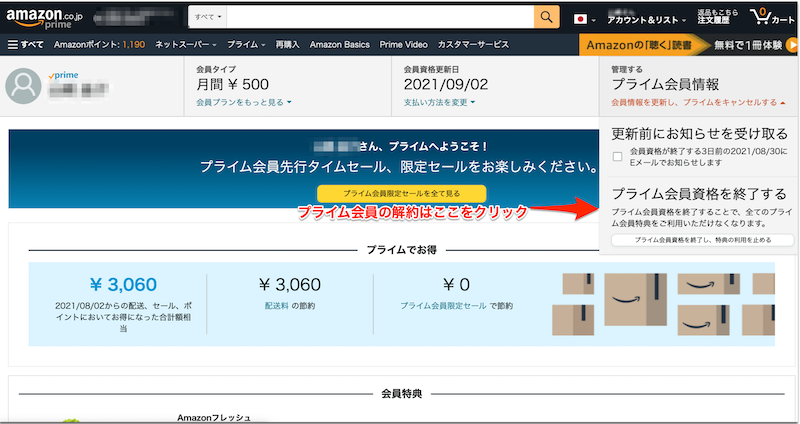Viewport: 800px width, 424px height.
Task: Open the shopping cart icon
Action: click(x=772, y=17)
